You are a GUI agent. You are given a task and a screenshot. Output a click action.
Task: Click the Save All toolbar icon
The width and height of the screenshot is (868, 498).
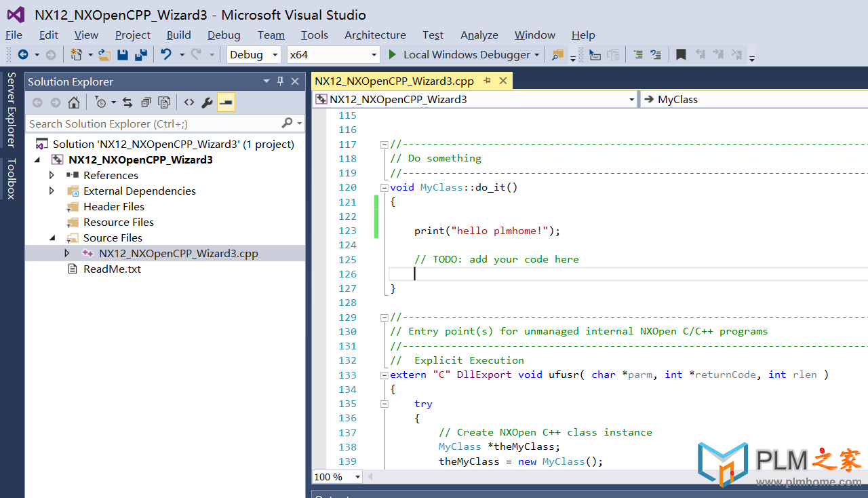[x=141, y=54]
